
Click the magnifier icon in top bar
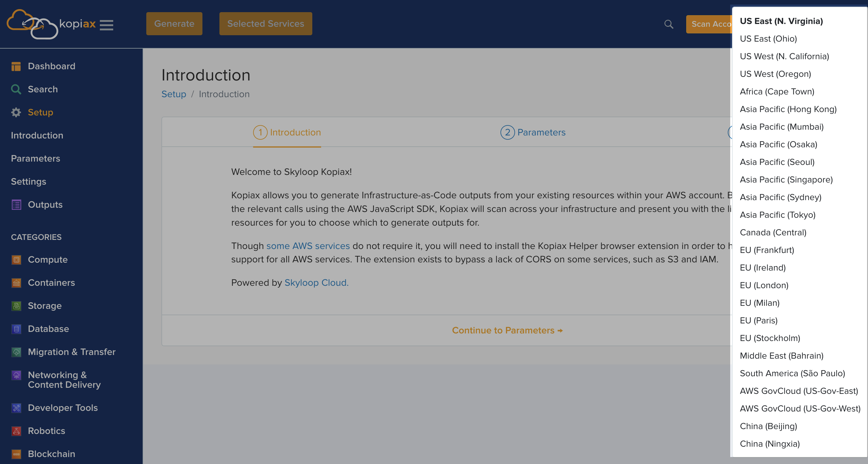[x=669, y=24]
